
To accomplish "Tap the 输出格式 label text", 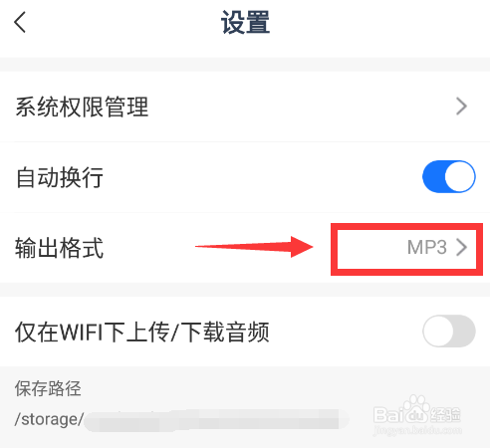I will 60,248.
